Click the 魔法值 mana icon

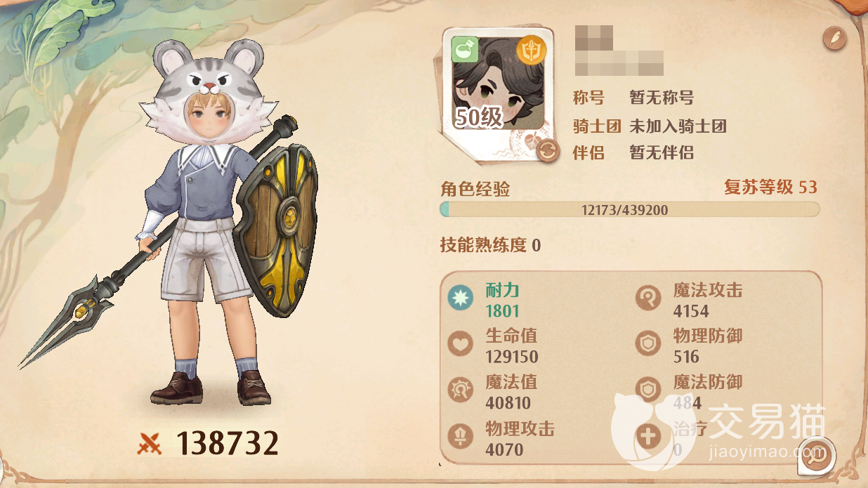click(461, 391)
